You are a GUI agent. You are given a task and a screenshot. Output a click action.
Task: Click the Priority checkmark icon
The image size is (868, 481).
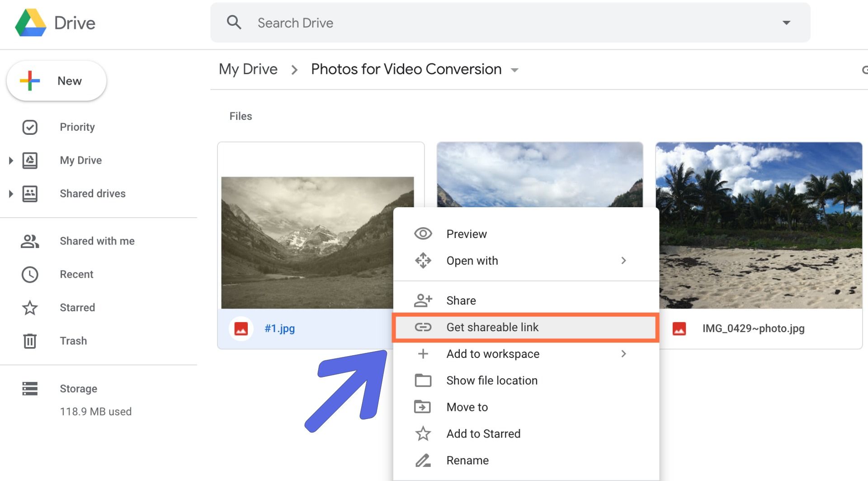click(x=30, y=127)
